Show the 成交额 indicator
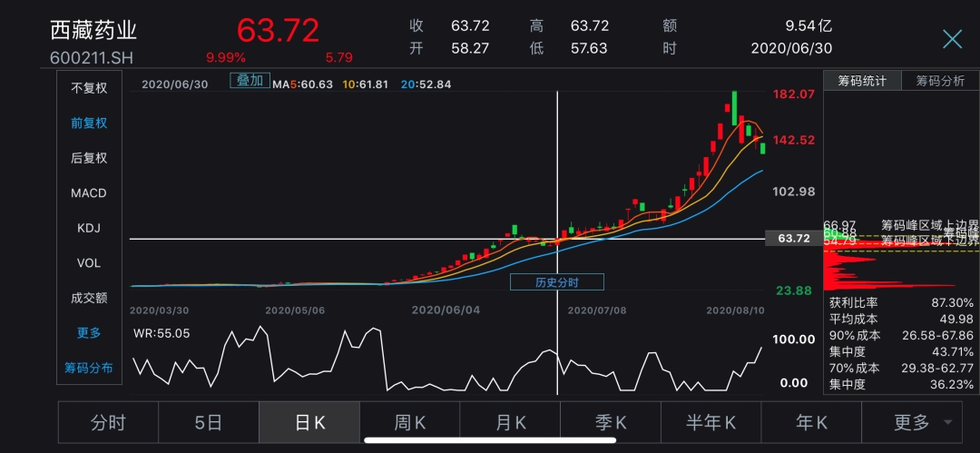This screenshot has width=980, height=453. click(89, 299)
